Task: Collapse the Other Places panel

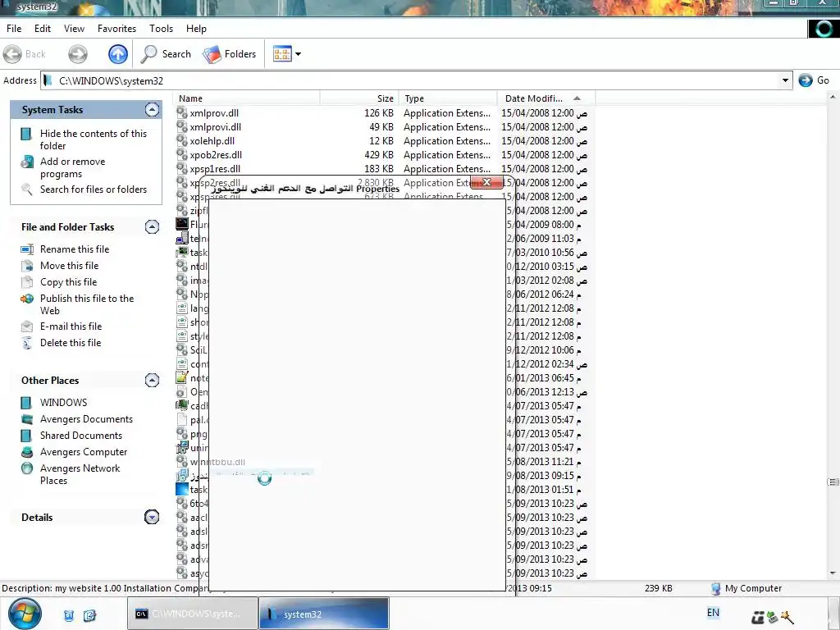Action: [x=152, y=381]
